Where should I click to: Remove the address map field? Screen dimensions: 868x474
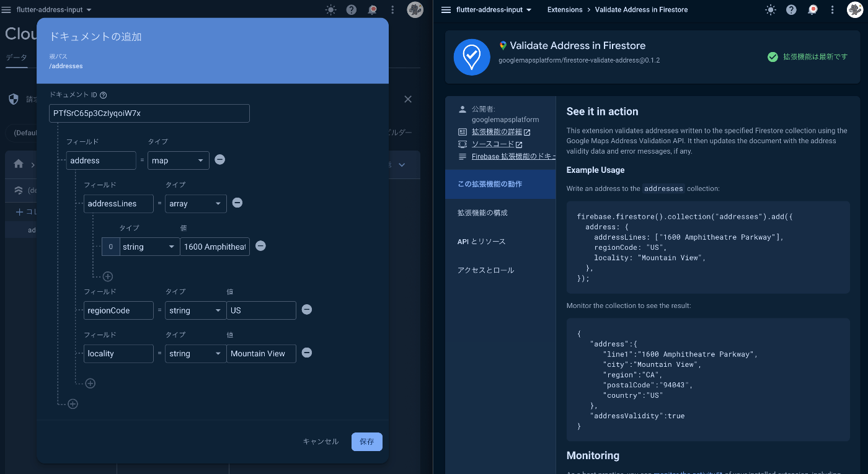point(219,160)
